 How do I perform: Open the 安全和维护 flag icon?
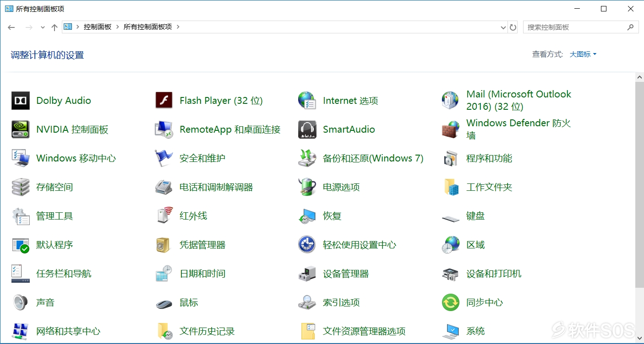[164, 158]
